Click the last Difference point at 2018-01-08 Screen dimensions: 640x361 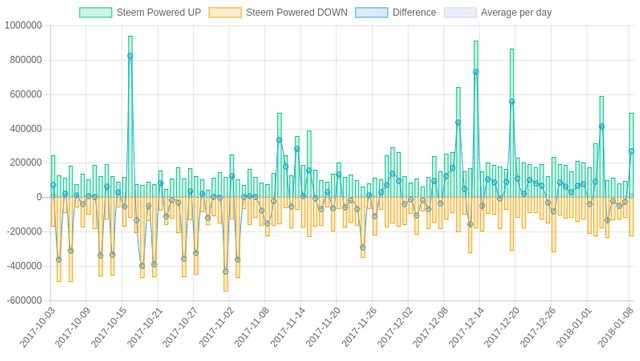[631, 152]
